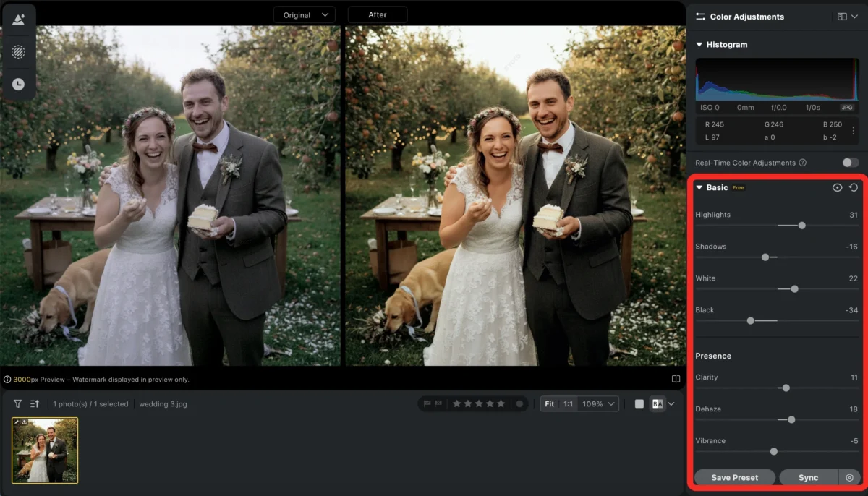
Task: Click the Sync button
Action: [x=808, y=478]
